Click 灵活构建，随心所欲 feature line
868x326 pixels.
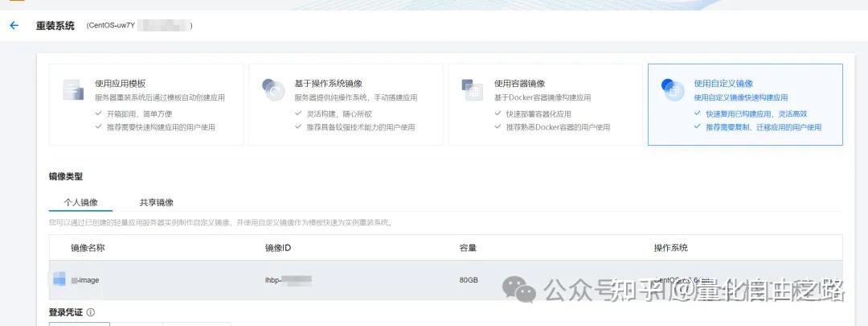pyautogui.click(x=339, y=114)
